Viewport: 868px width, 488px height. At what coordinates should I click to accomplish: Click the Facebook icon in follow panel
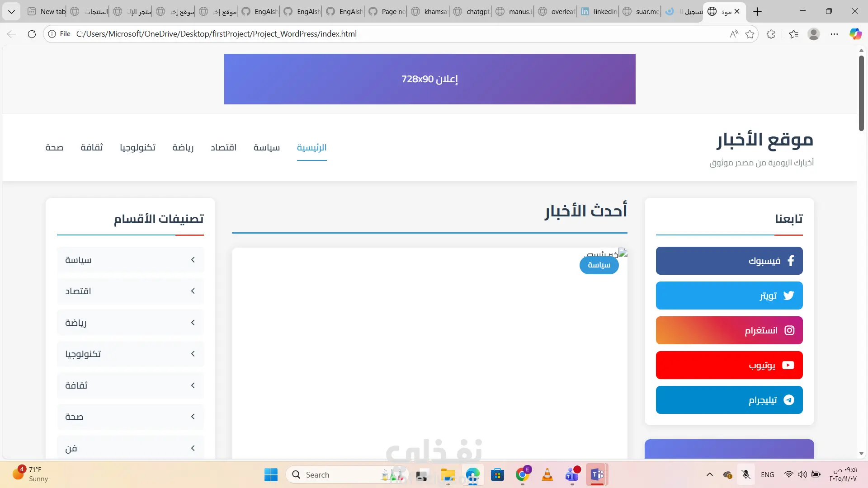[790, 261]
